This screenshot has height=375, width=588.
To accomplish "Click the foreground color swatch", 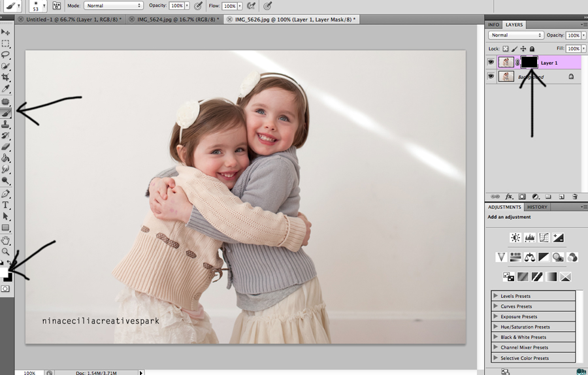I will 4,270.
